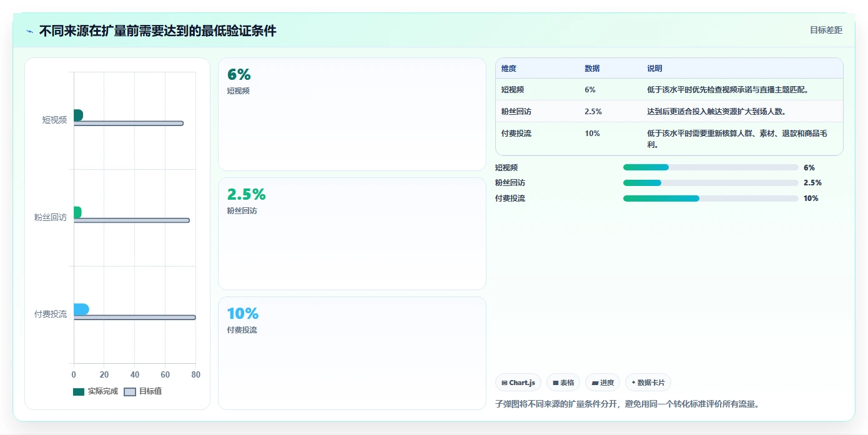868x435 pixels.
Task: Click the description 达到后更适合投入触达资源扩大到场人数
Action: pyautogui.click(x=716, y=112)
